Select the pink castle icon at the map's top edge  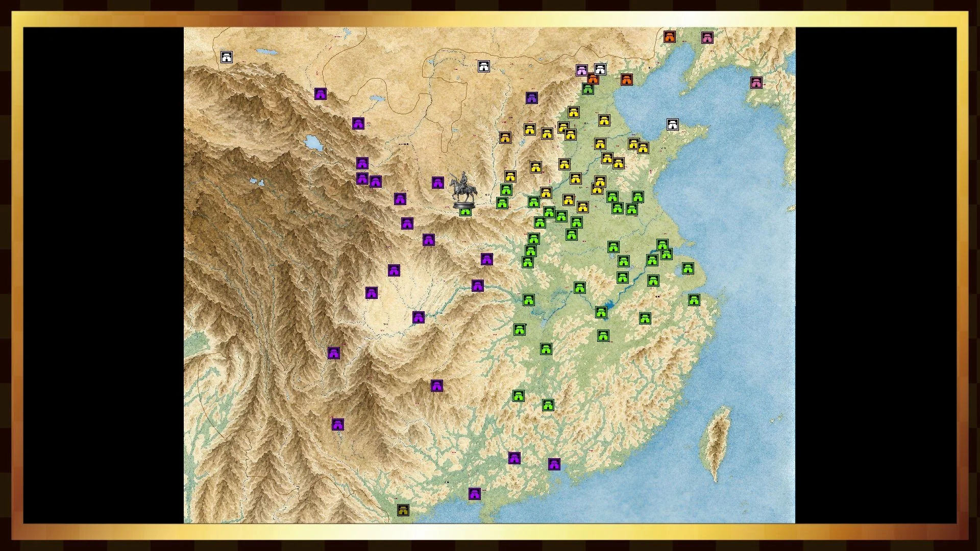[707, 37]
